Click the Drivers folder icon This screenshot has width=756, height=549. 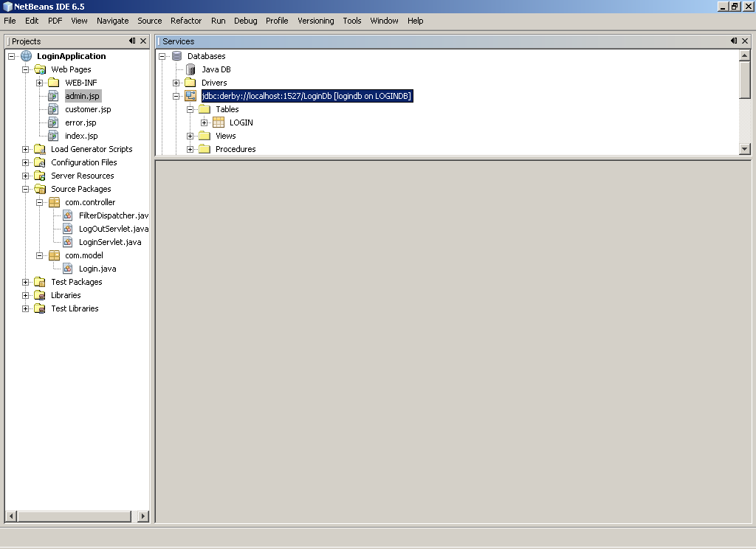[190, 83]
